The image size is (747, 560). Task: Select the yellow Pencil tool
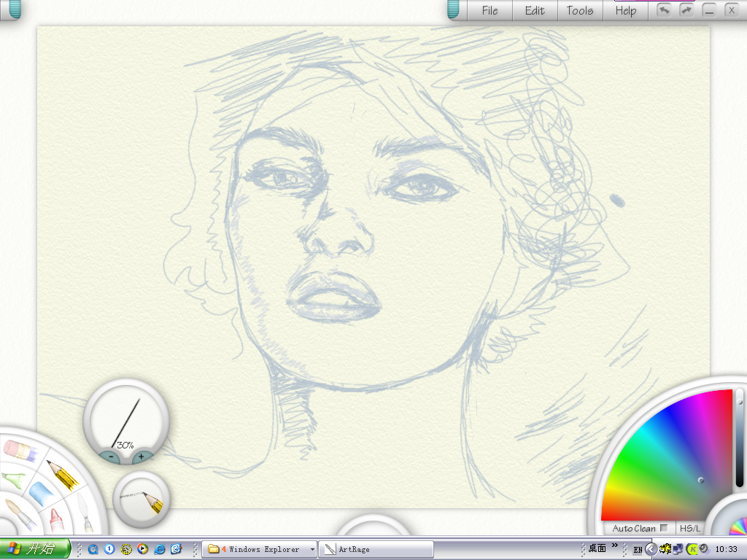(63, 475)
